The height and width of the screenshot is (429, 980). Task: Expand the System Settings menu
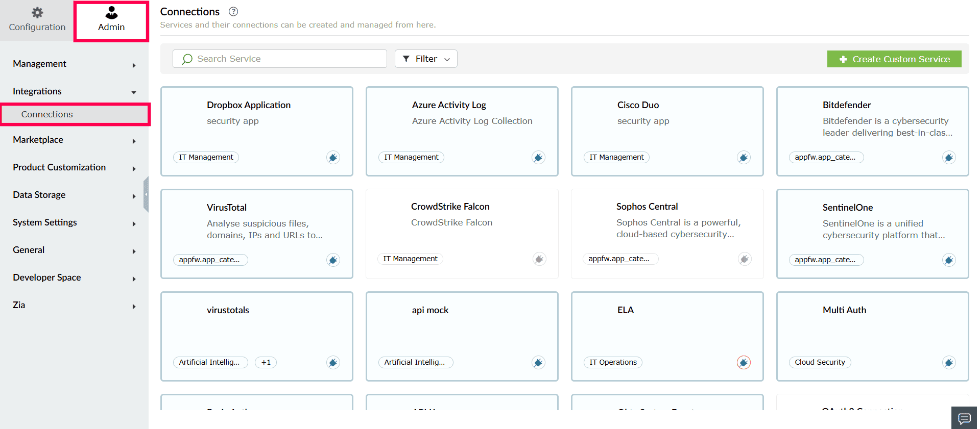(x=75, y=222)
